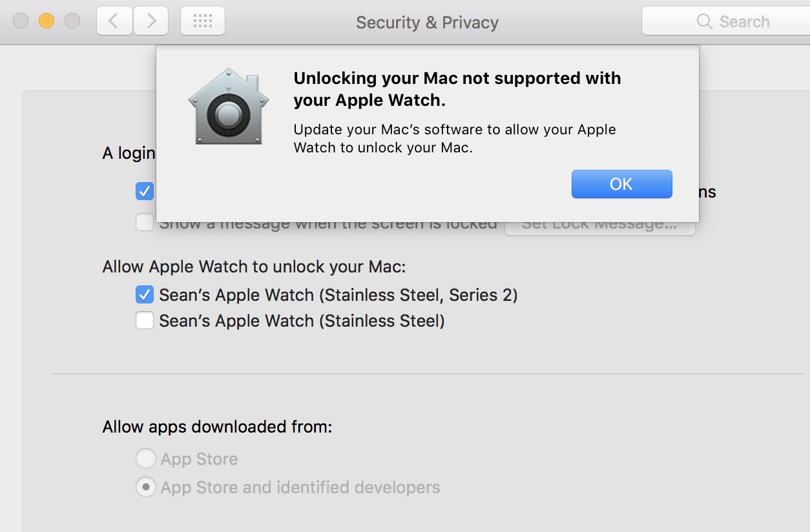This screenshot has width=810, height=532.
Task: Click the magnifier icon in Search
Action: click(705, 22)
